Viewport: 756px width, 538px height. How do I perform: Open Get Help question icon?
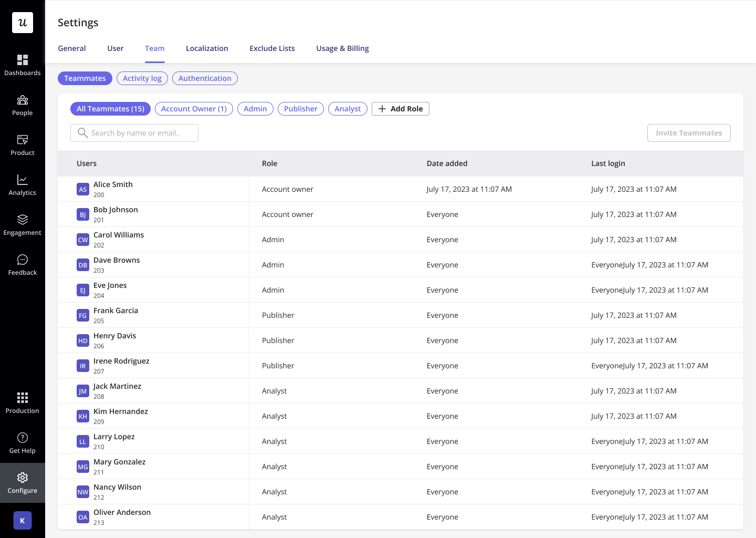click(x=23, y=438)
